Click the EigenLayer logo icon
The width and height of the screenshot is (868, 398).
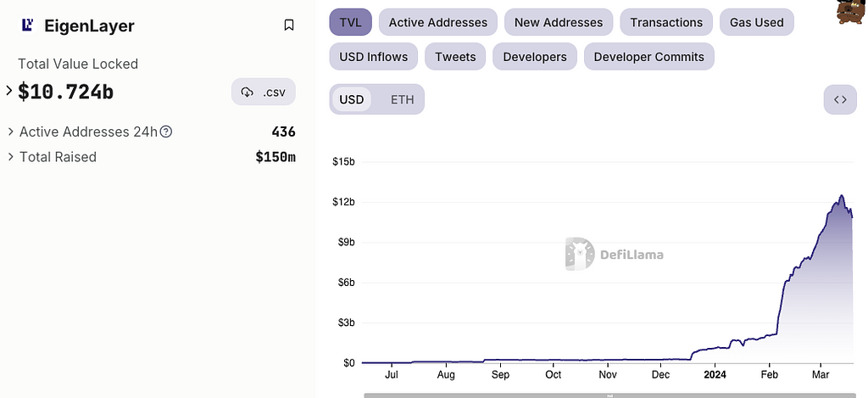click(x=27, y=25)
